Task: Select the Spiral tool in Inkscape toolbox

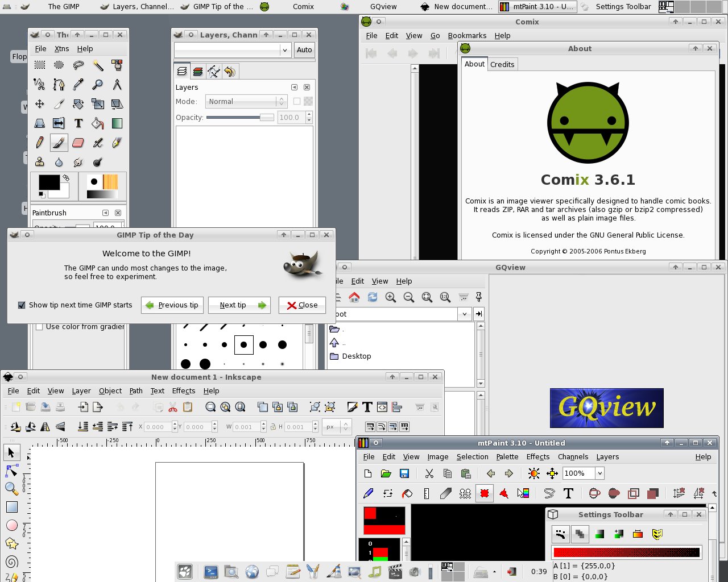Action: [x=11, y=562]
